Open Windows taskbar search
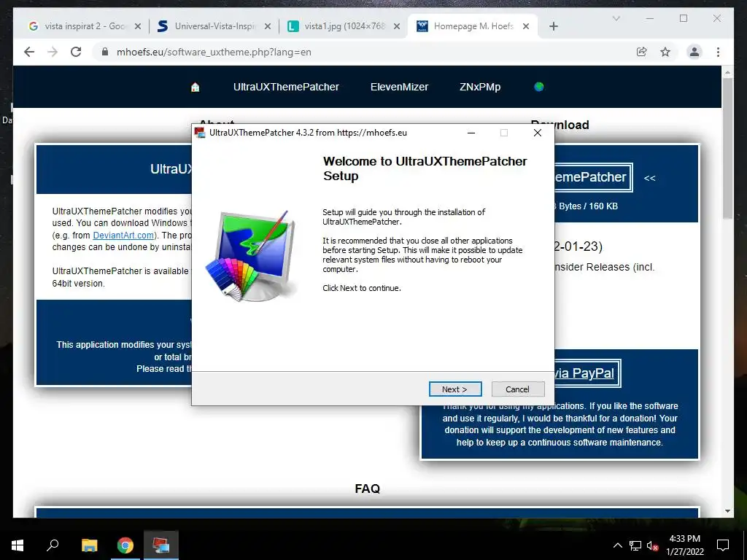Image resolution: width=747 pixels, height=560 pixels. (53, 545)
